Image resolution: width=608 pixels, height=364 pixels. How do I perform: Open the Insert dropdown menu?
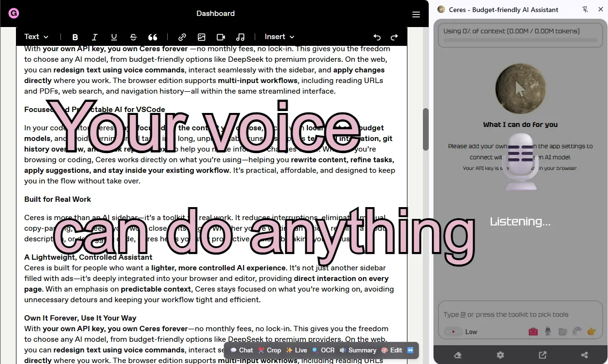279,37
